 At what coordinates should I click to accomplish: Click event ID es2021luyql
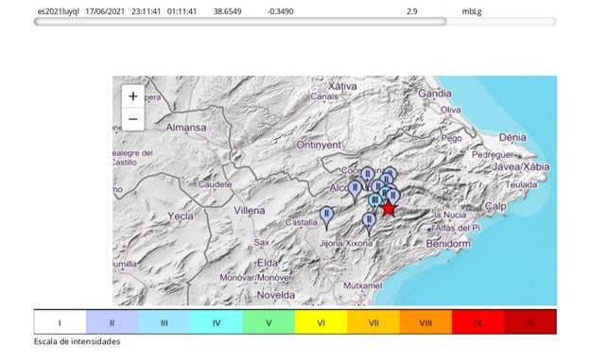point(59,11)
